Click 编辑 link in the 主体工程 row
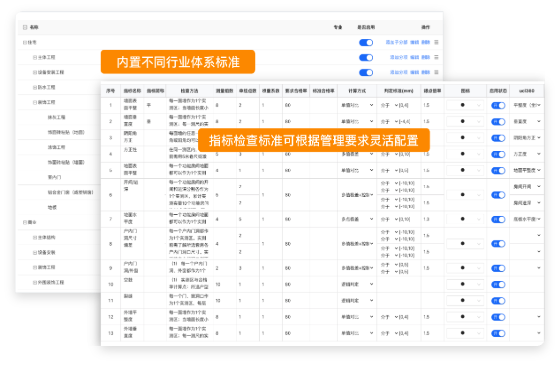This screenshot has height=365, width=560. click(414, 57)
